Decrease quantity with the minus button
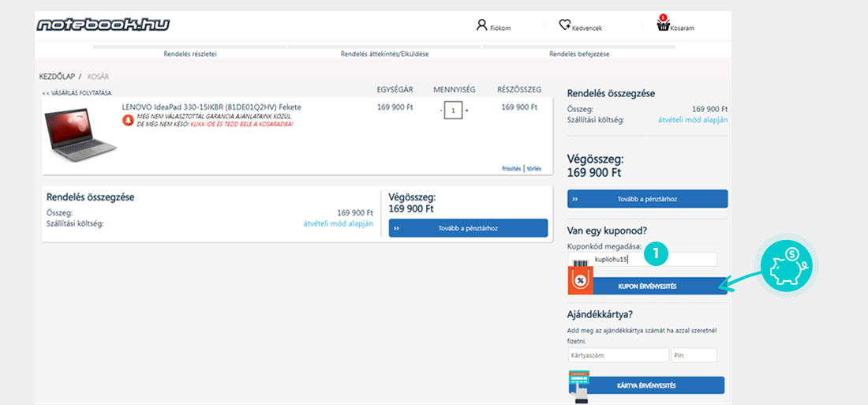This screenshot has width=868, height=405. (441, 111)
